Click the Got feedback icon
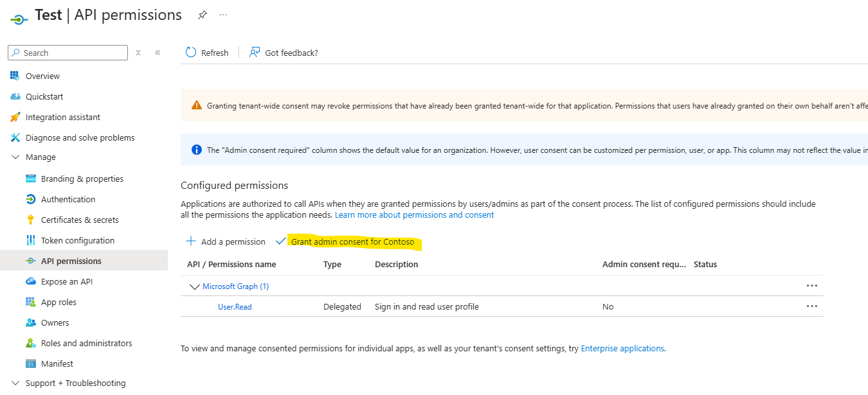The image size is (868, 395). tap(255, 52)
